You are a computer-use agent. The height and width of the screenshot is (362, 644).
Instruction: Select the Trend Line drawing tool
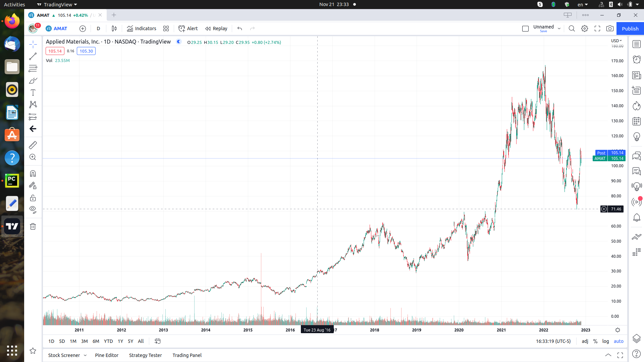click(x=33, y=56)
